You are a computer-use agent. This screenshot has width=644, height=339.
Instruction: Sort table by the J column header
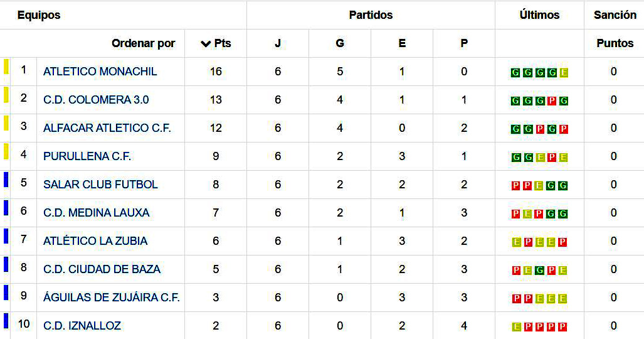pyautogui.click(x=278, y=43)
